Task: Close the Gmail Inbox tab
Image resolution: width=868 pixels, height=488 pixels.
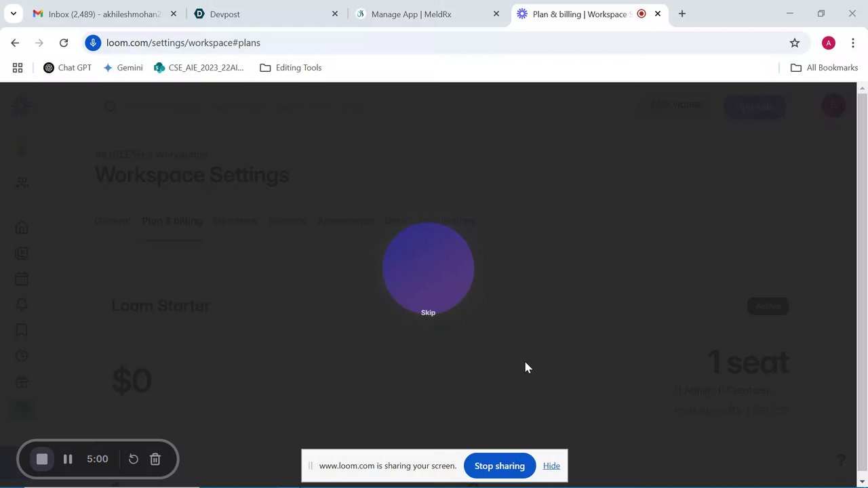Action: click(174, 14)
